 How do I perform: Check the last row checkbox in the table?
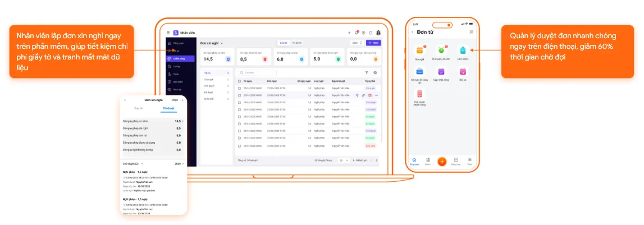click(239, 146)
